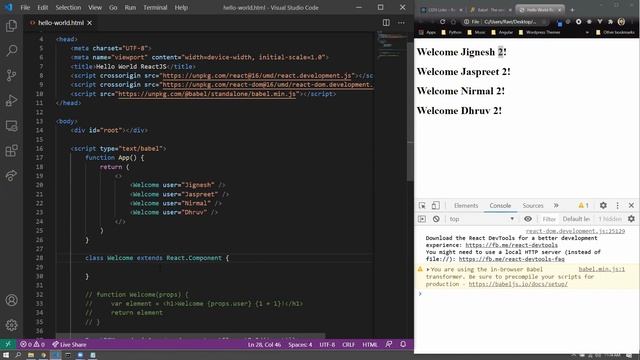The image size is (640, 360).
Task: Open the browser profile avatar
Action: (x=621, y=22)
